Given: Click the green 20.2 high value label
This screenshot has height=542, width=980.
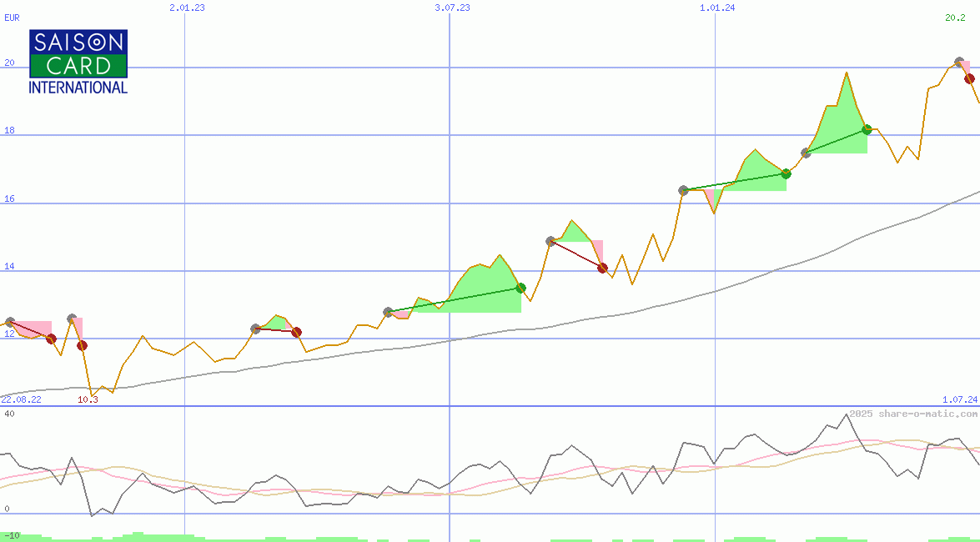Looking at the screenshot, I should coord(954,18).
